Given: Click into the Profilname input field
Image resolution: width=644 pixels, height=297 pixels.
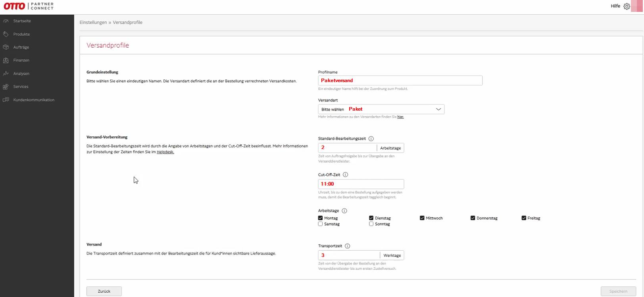Looking at the screenshot, I should [400, 80].
